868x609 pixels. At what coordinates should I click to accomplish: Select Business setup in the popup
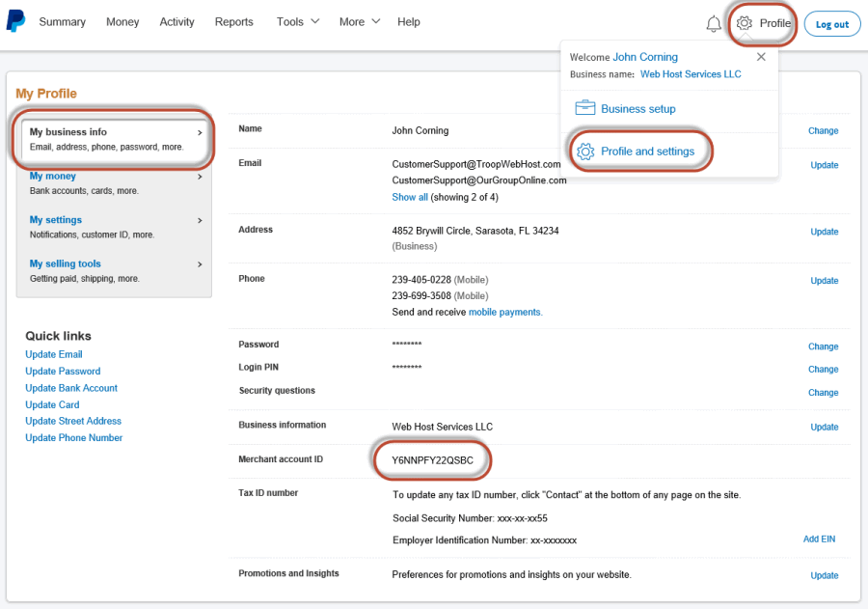coord(638,109)
